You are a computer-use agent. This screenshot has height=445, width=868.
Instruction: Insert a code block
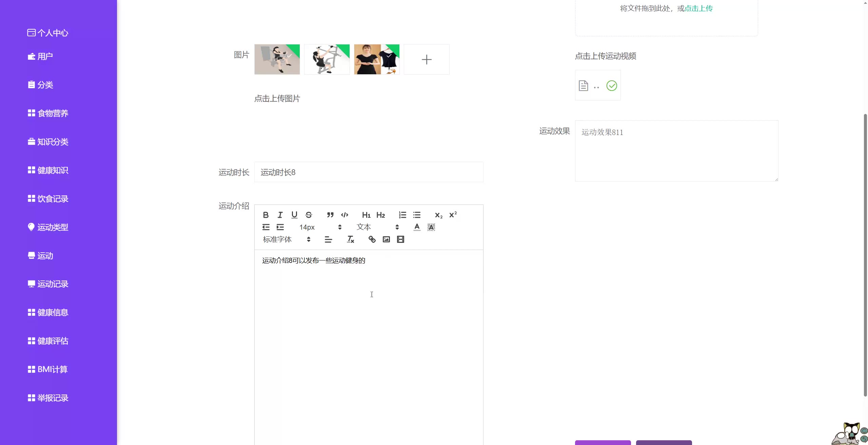[344, 215]
